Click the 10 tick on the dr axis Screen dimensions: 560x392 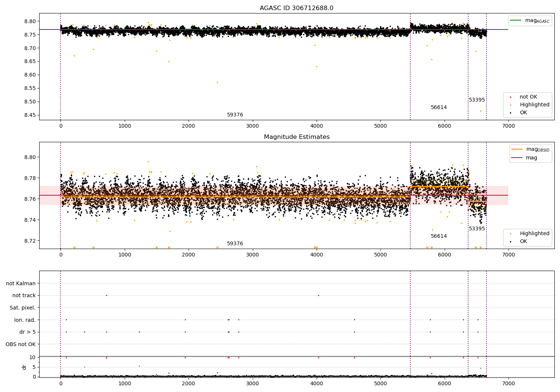click(x=32, y=358)
